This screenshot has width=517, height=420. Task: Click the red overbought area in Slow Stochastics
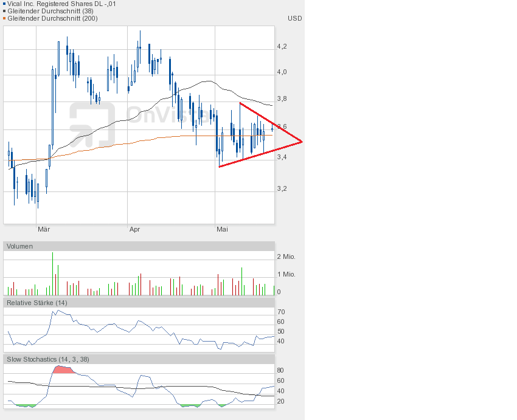(63, 370)
